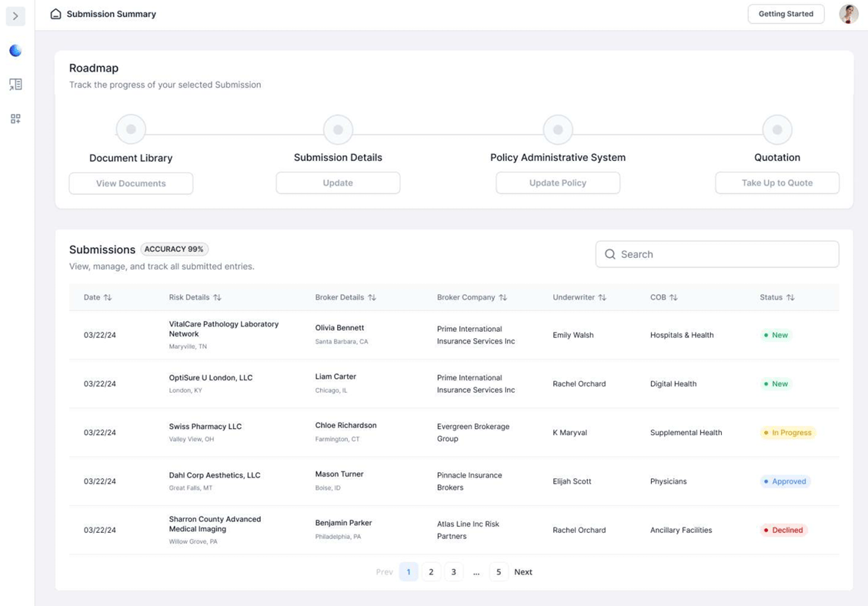Screen dimensions: 868x606
Task: Expand the sidebar with the chevron arrow
Action: click(15, 16)
